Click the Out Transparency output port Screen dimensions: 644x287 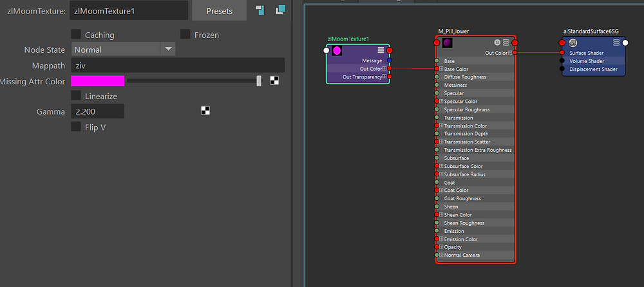390,77
